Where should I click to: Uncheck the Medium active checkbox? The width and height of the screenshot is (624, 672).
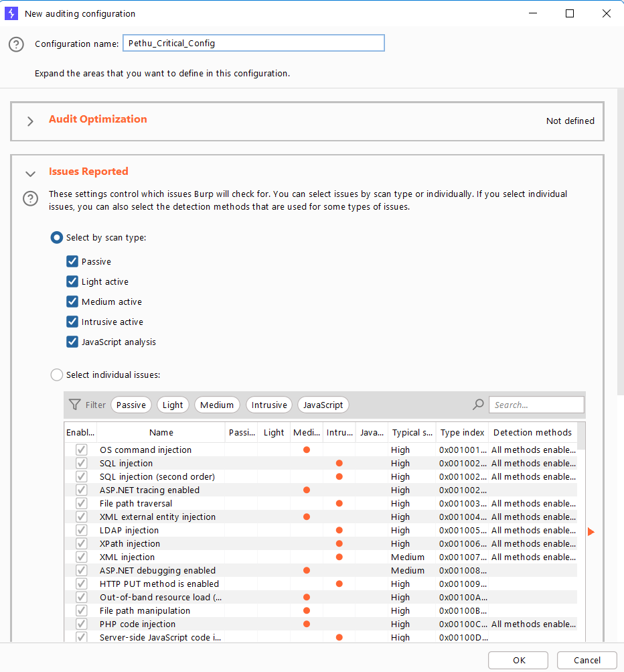point(72,301)
